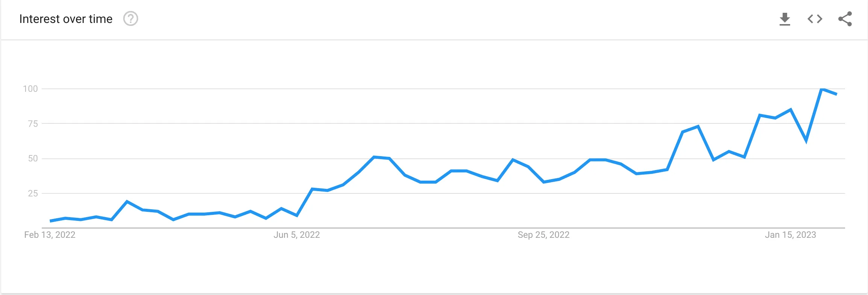Click the Sep 25, 2022 axis label
This screenshot has width=868, height=295.
[543, 235]
